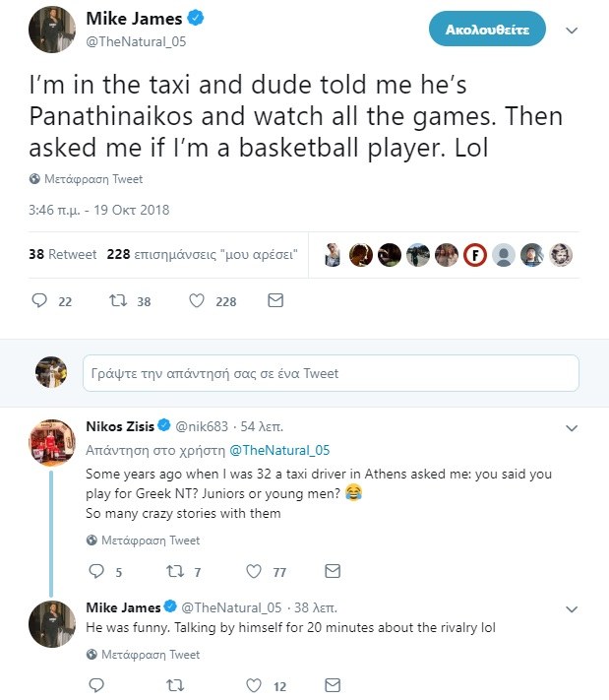The image size is (609, 700).
Task: Send main tweet via direct message icon
Action: click(275, 301)
